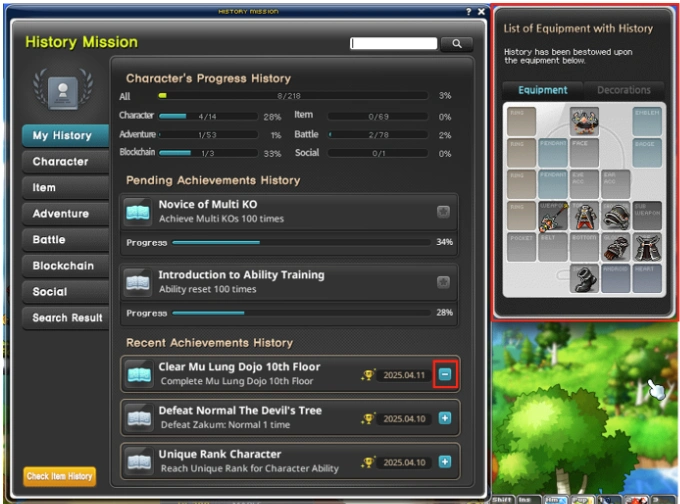Click the All progress bar showing 8/218
The height and width of the screenshot is (504, 680).
tap(293, 95)
